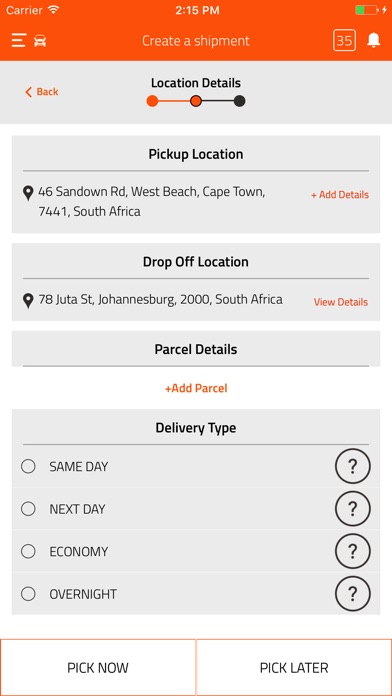Go back using the Back link
Image resolution: width=392 pixels, height=696 pixels.
[x=42, y=92]
